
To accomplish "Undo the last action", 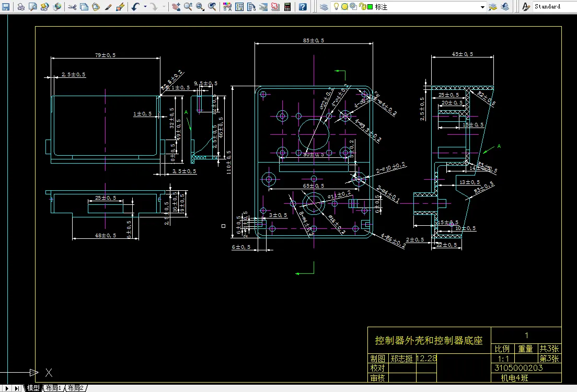I will pos(135,7).
